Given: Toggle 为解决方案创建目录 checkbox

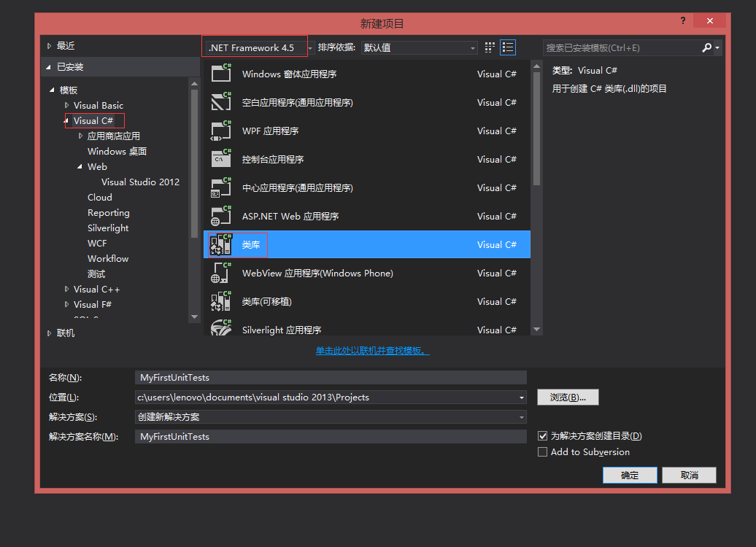Looking at the screenshot, I should 542,435.
